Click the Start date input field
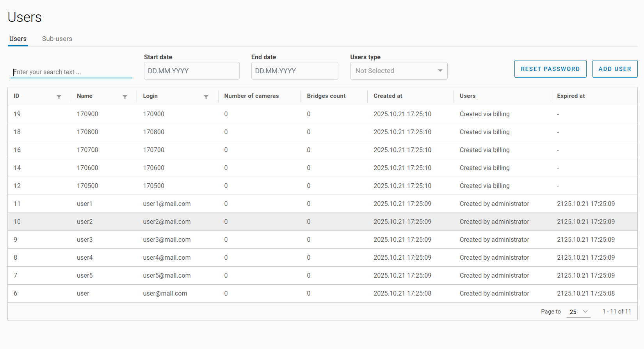Image resolution: width=644 pixels, height=349 pixels. [191, 71]
